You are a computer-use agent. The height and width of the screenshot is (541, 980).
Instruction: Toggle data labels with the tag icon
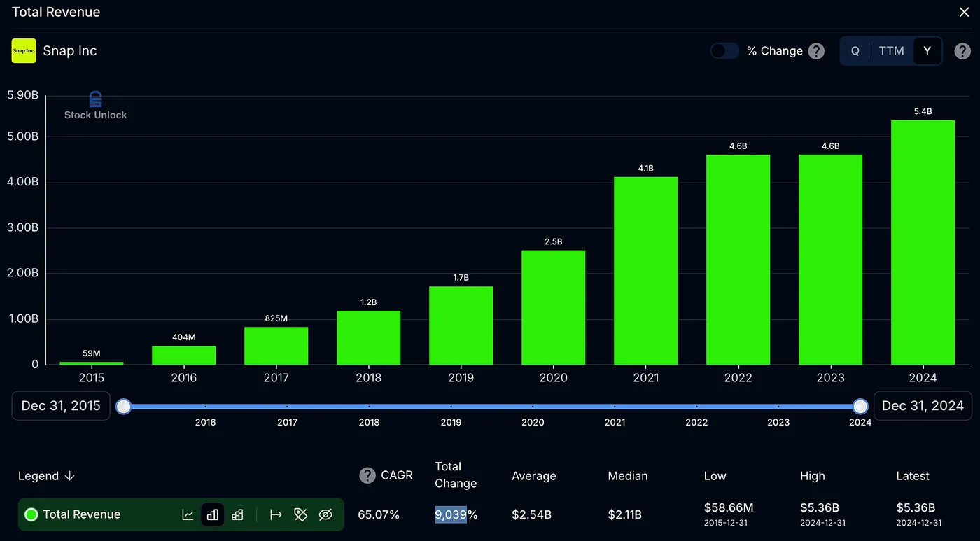tap(301, 514)
